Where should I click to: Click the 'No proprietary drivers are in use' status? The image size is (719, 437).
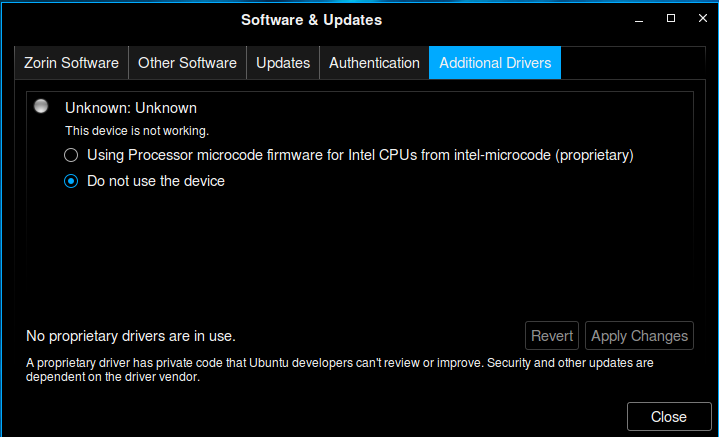[x=131, y=336]
